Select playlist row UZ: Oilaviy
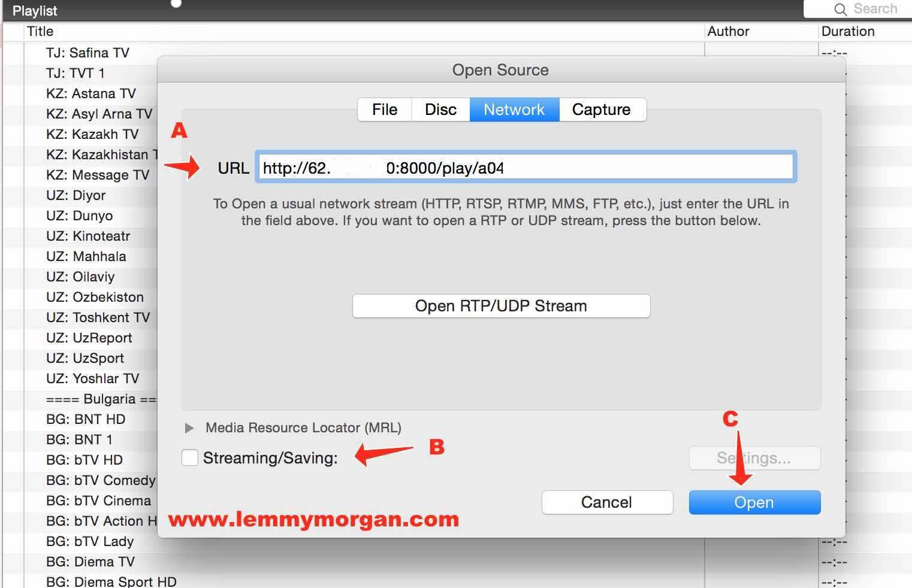The height and width of the screenshot is (588, 912). 80,277
